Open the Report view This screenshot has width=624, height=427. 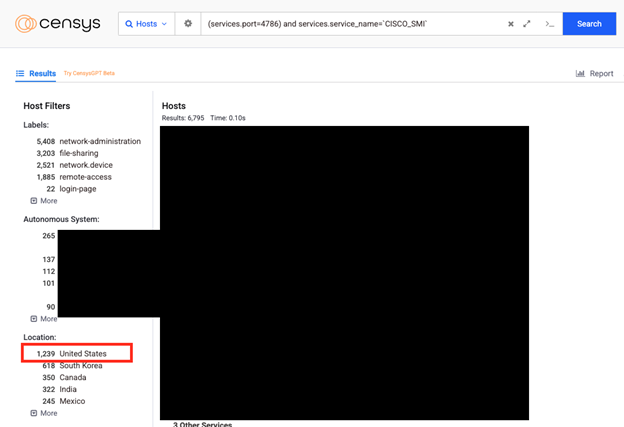point(601,74)
